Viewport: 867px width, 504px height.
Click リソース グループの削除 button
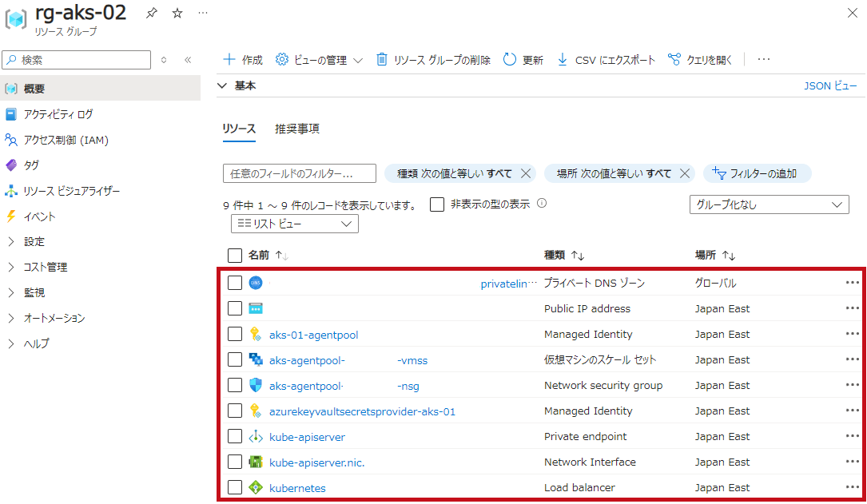(x=433, y=60)
